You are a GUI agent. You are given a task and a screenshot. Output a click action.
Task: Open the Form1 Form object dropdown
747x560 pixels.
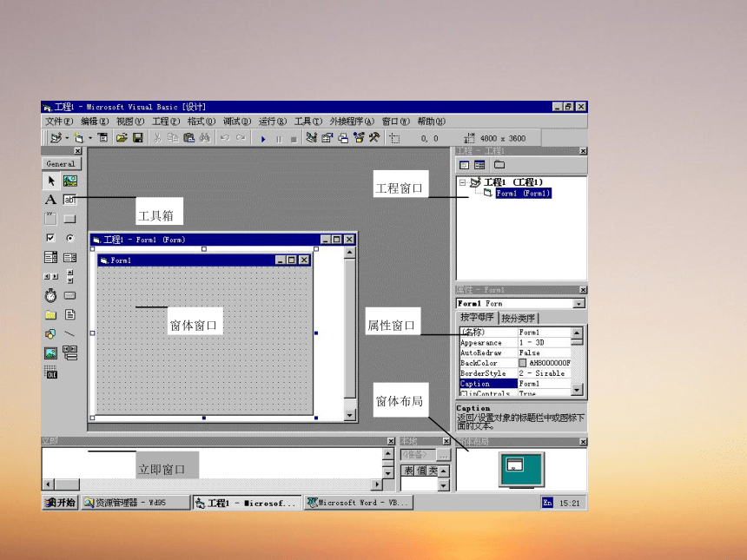579,304
